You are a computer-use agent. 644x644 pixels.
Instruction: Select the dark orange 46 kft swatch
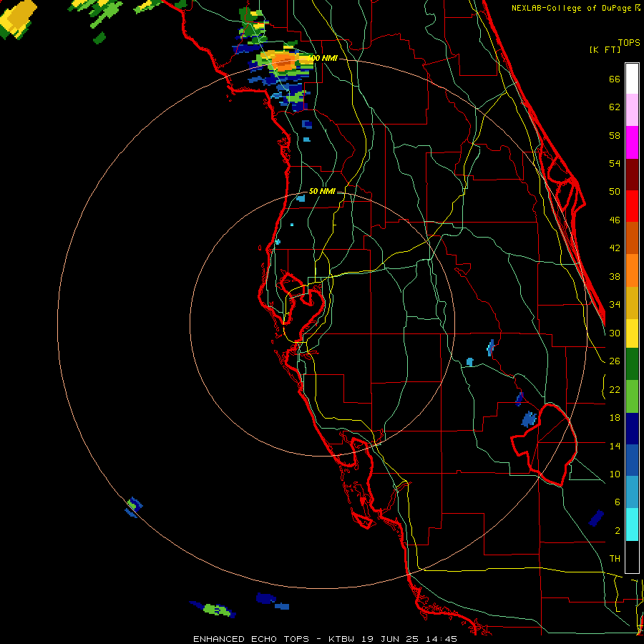(x=632, y=238)
